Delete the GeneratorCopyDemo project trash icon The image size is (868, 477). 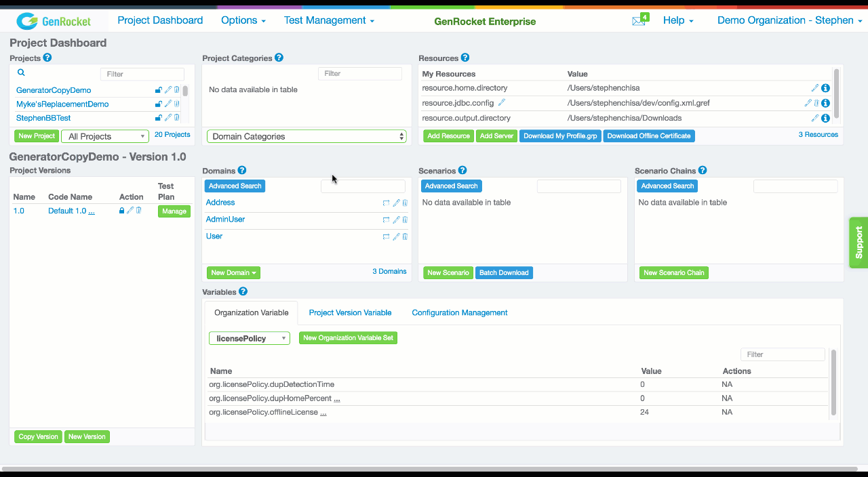pos(177,90)
